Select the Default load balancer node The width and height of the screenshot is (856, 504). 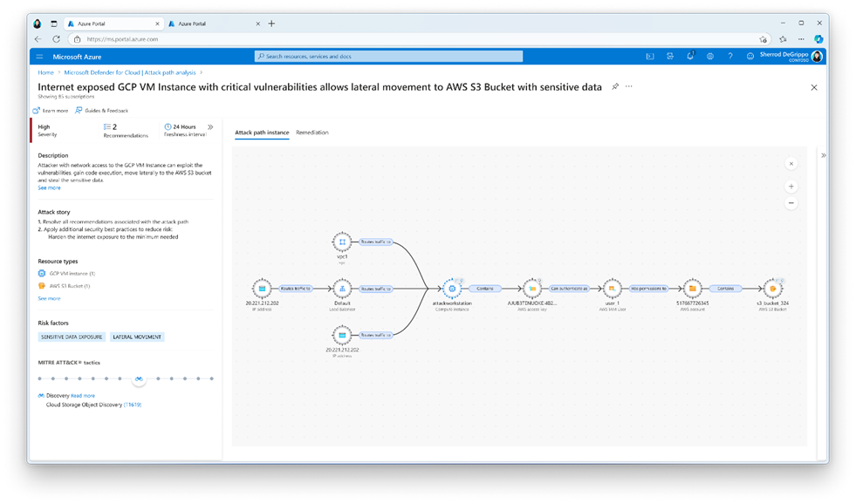342,289
